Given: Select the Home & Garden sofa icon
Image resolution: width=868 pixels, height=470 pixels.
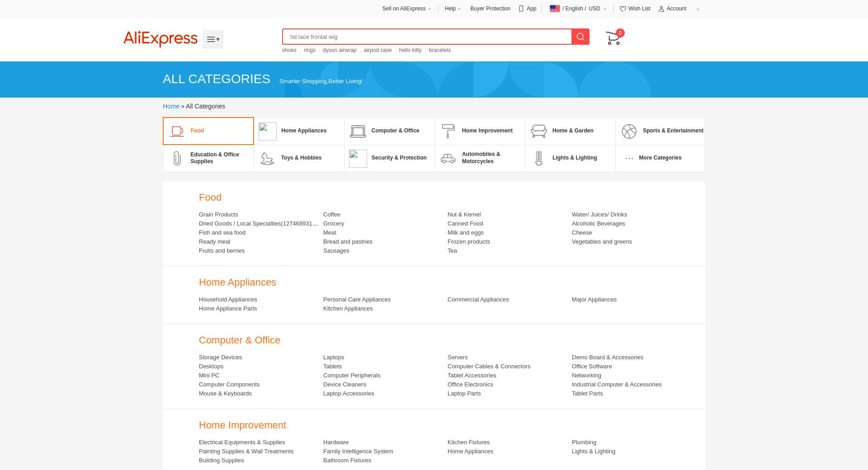Looking at the screenshot, I should point(539,131).
